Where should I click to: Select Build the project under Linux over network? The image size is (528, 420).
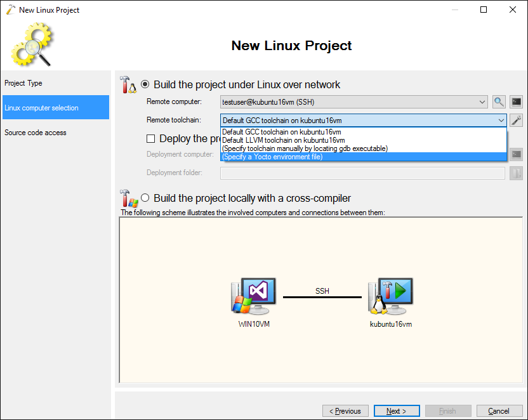coord(145,84)
